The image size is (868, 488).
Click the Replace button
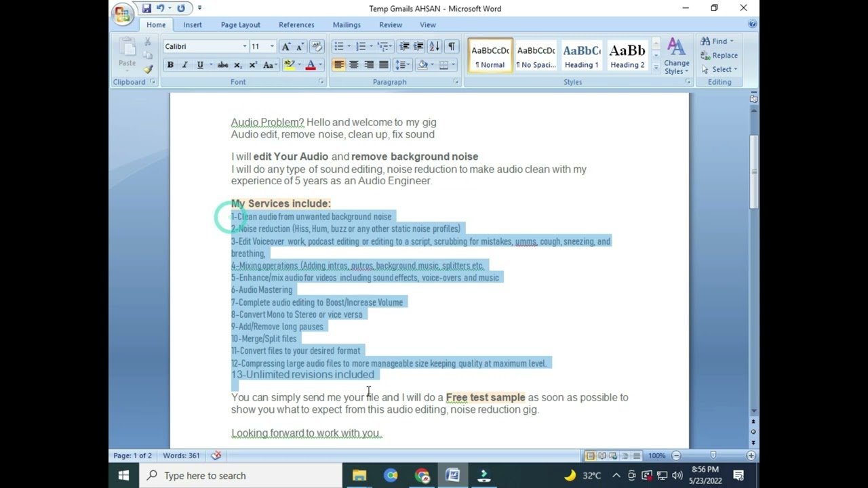tap(720, 56)
